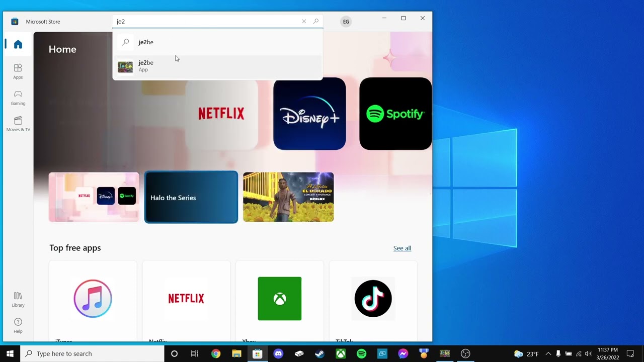The image size is (644, 362).
Task: Open the notification center
Action: [630, 353]
